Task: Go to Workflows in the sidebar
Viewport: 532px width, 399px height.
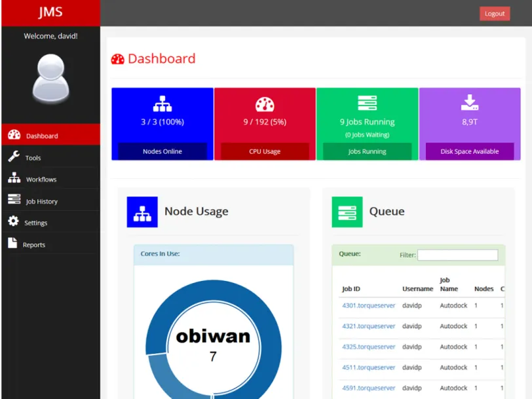Action: (51, 178)
